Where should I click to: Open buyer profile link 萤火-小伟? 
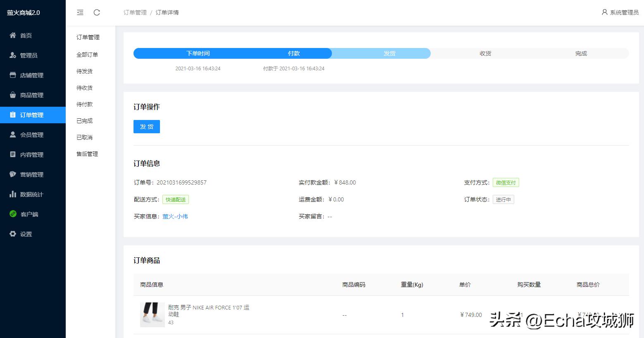tap(175, 216)
